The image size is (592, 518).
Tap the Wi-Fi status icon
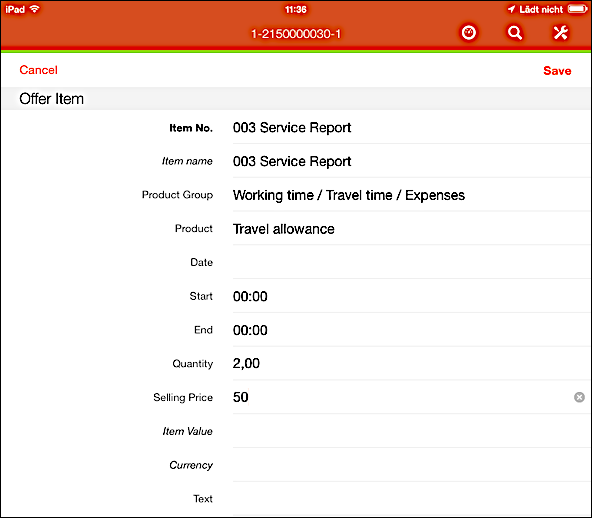coord(34,9)
